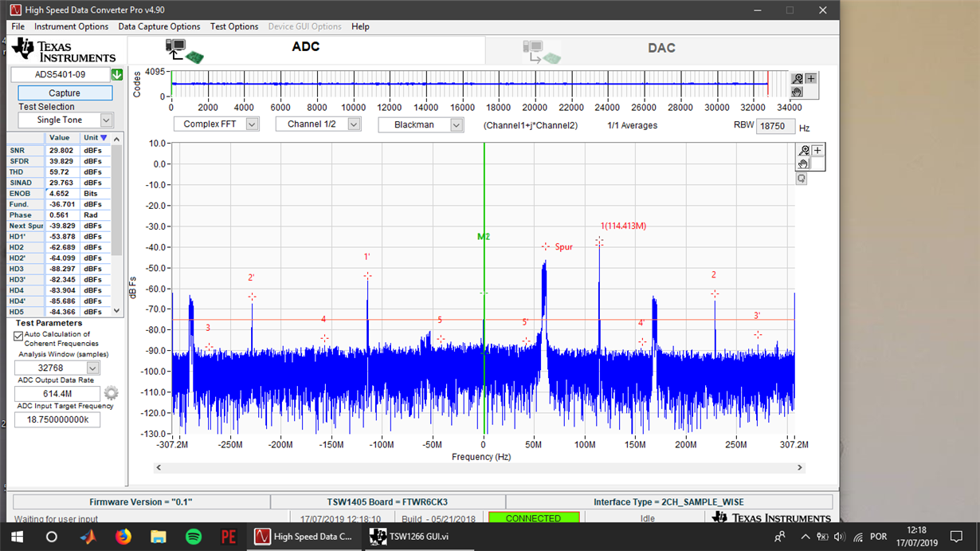980x551 pixels.
Task: Click the DAC board icon in the DAC tab
Action: pos(542,52)
